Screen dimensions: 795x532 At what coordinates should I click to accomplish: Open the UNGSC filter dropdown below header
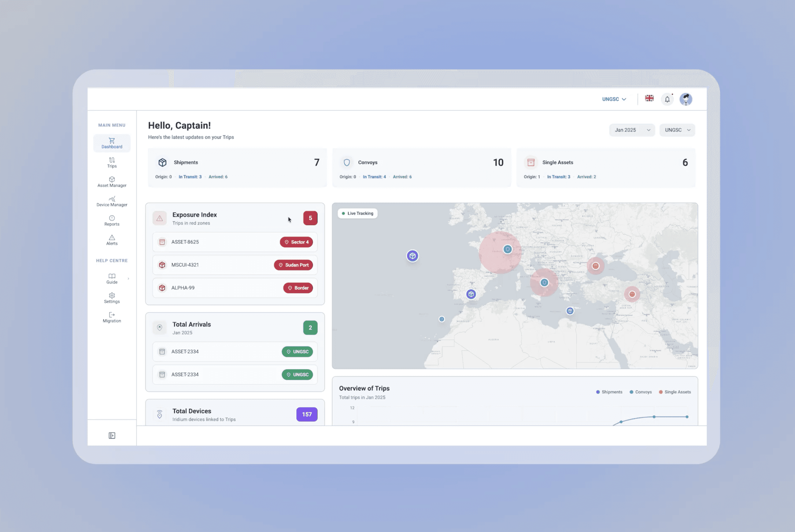point(677,130)
